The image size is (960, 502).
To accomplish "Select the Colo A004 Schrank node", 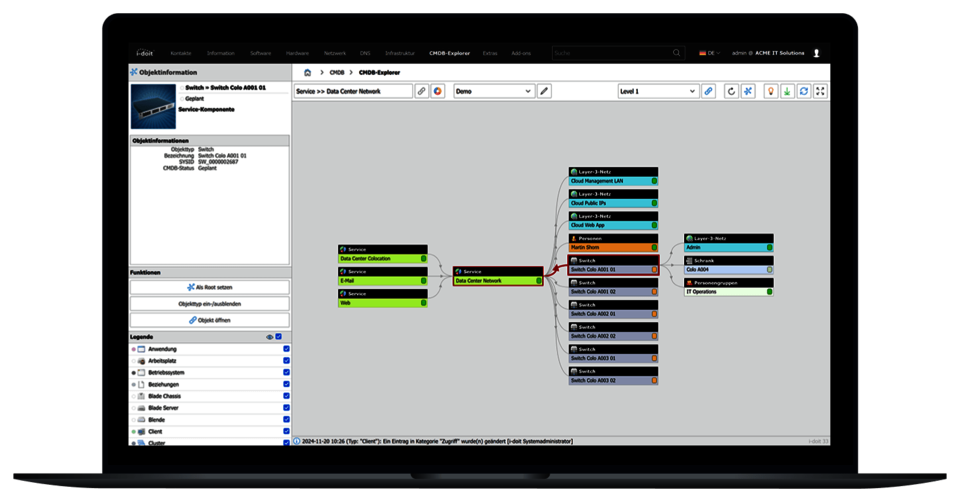I will point(729,265).
